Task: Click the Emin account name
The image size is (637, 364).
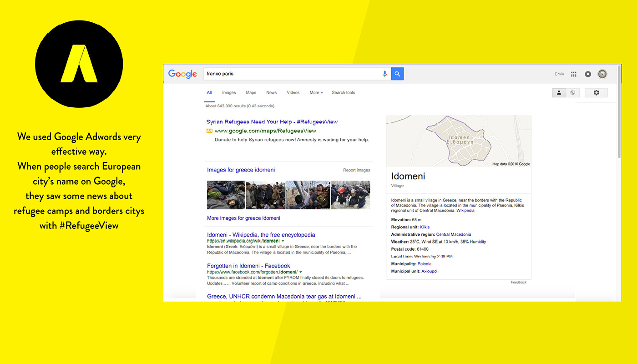Action: [559, 74]
